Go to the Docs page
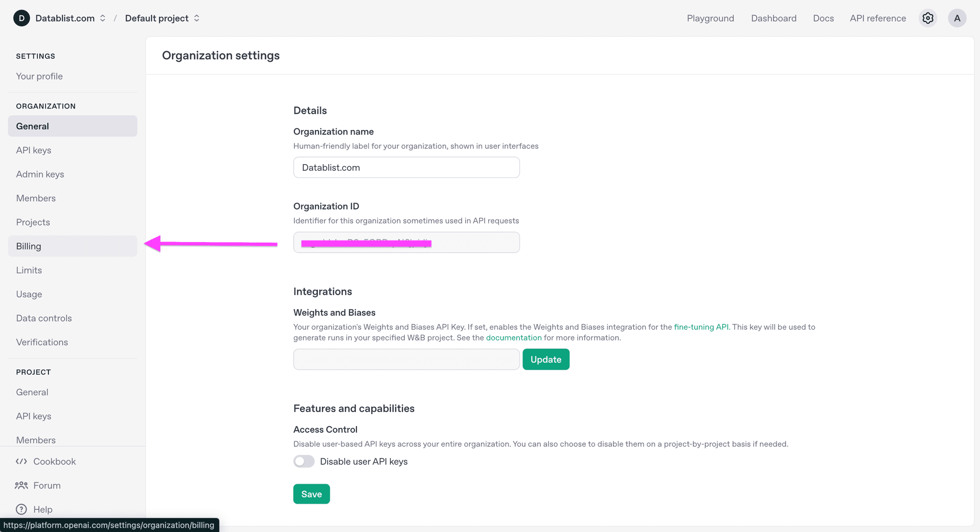This screenshot has width=980, height=532. 823,18
